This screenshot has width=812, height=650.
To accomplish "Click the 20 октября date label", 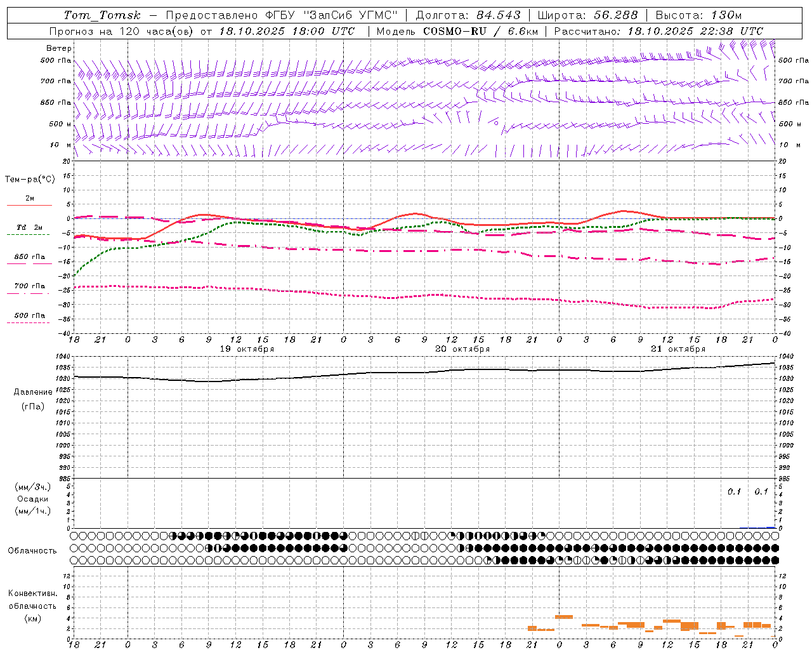I will click(x=462, y=349).
